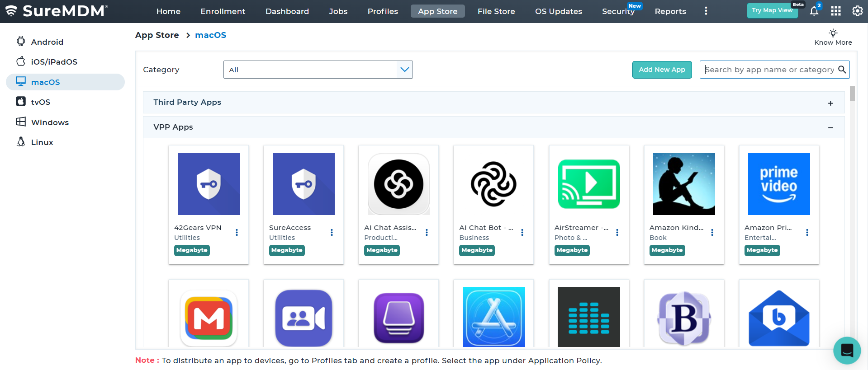This screenshot has height=370, width=868.
Task: Open the top navigation more options kebab
Action: click(706, 11)
